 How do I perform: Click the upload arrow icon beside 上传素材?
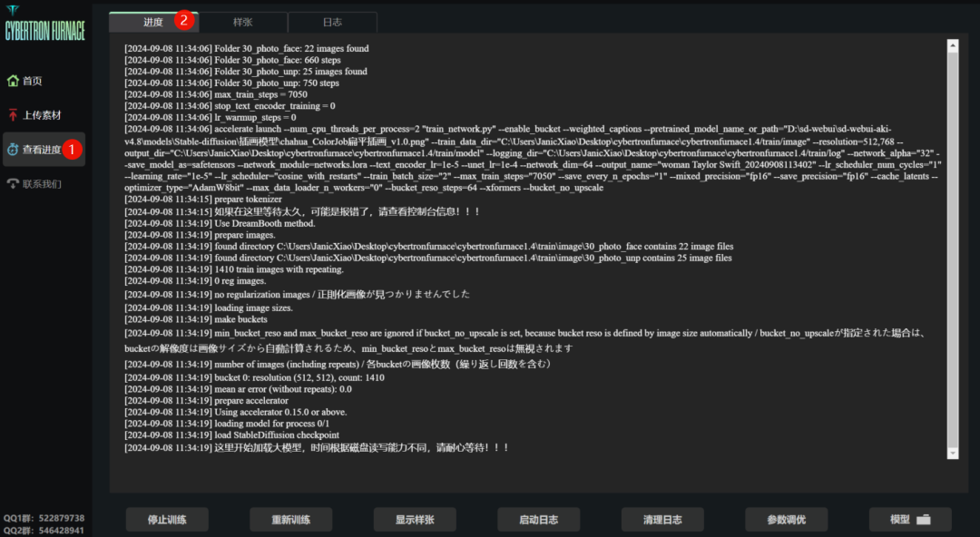[13, 115]
